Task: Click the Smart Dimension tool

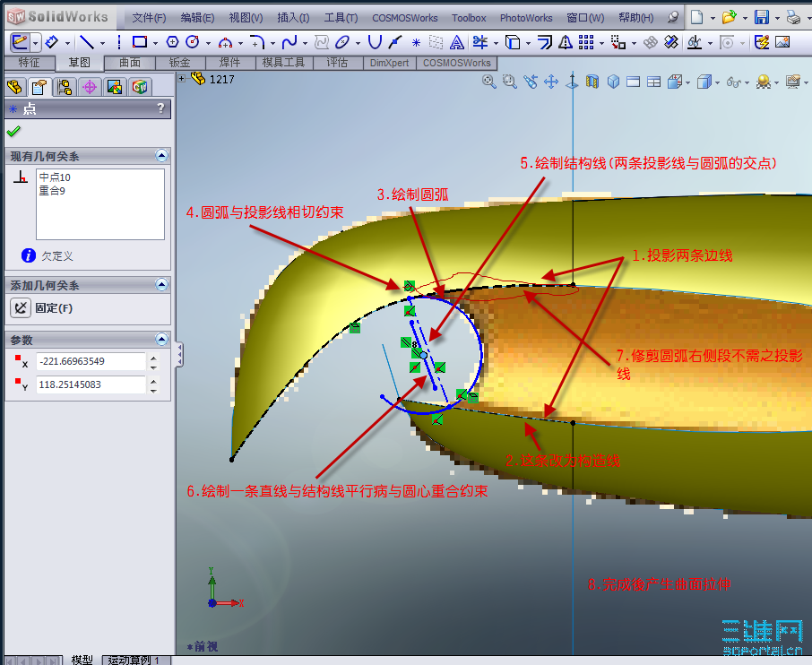Action: [51, 42]
